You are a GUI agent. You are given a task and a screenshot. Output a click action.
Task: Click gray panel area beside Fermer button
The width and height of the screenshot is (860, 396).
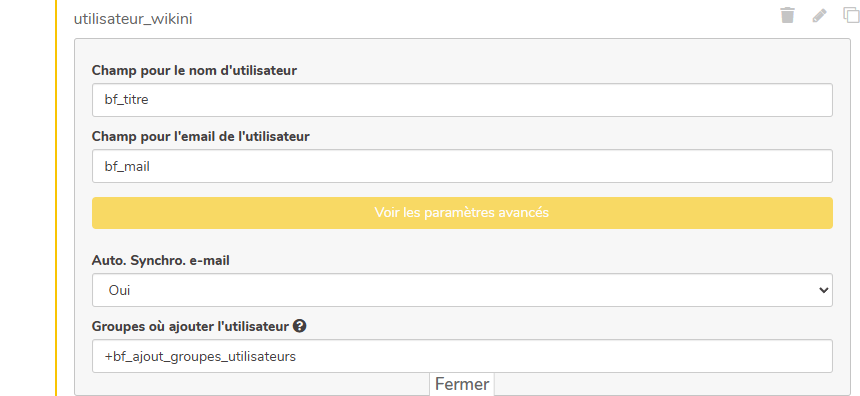658,384
